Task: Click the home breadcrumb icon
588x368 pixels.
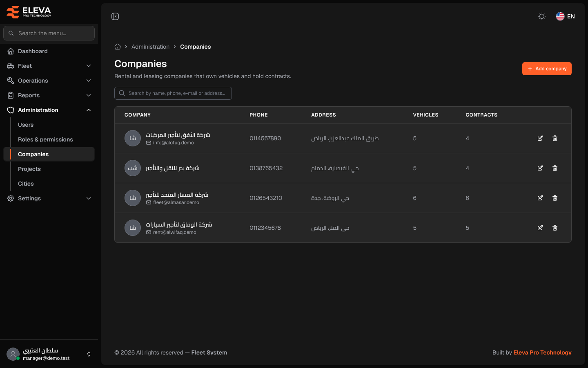Action: pyautogui.click(x=118, y=47)
